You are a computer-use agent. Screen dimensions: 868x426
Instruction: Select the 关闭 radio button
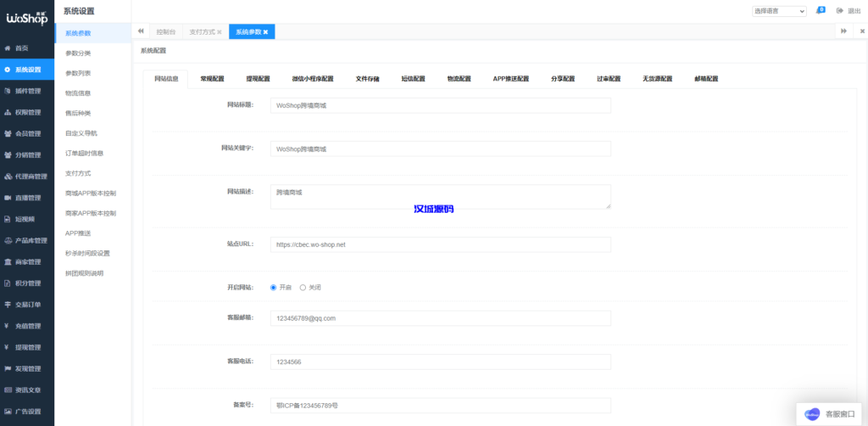point(303,288)
